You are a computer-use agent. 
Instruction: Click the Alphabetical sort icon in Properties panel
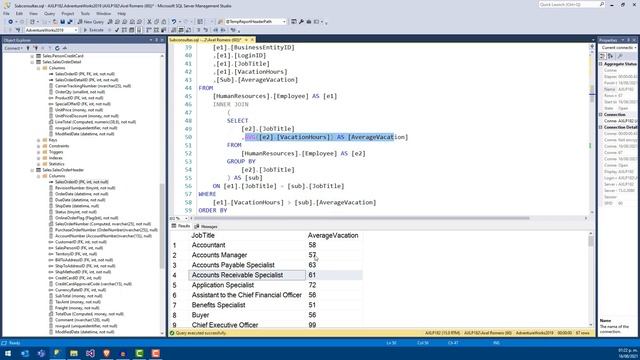click(611, 56)
